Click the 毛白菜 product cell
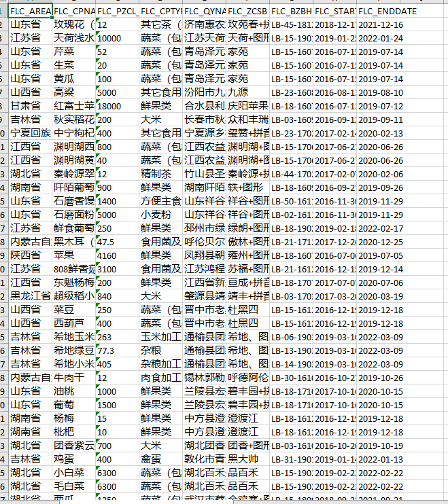The image size is (448, 504). click(x=74, y=486)
